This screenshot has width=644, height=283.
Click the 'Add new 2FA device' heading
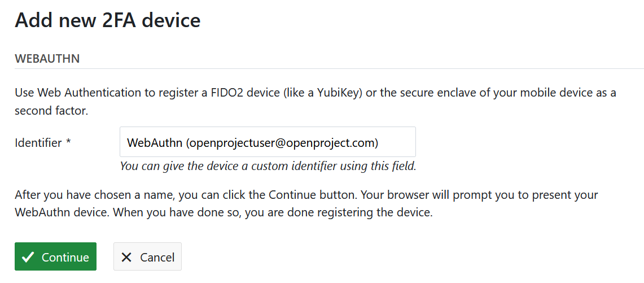(x=107, y=20)
